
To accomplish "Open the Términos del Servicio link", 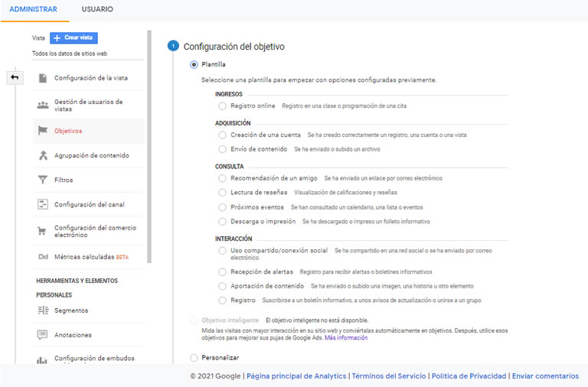I will point(389,376).
